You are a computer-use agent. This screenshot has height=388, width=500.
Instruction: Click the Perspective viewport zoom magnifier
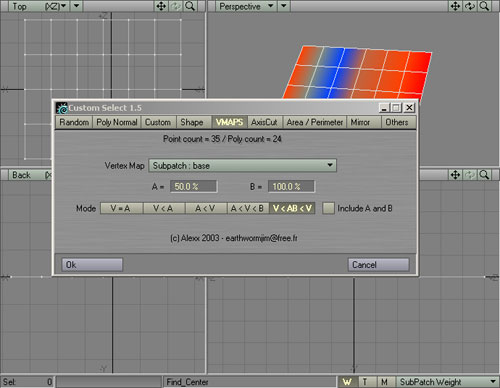tap(484, 6)
